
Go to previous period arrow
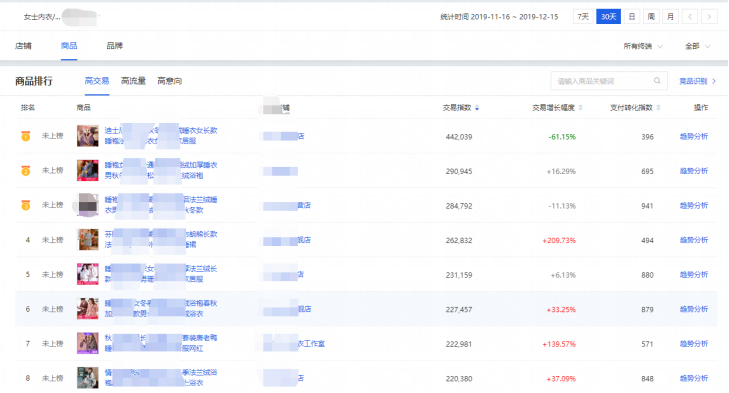(690, 17)
